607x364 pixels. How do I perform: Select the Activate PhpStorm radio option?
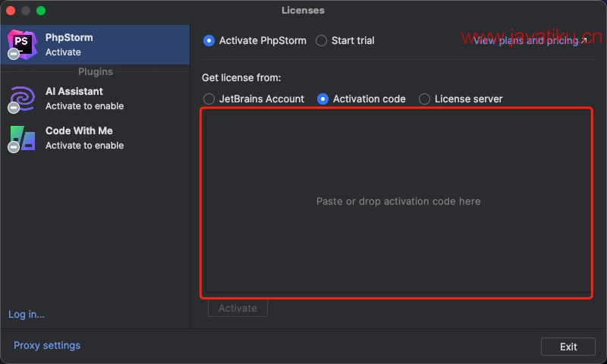click(x=209, y=40)
